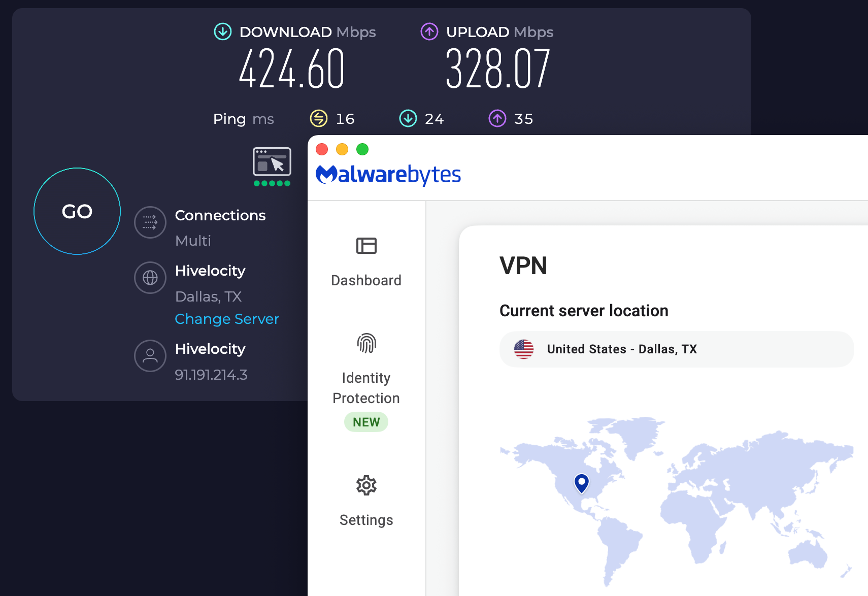Screen dimensions: 868x596
Task: Open Dashboard in Malwarebytes sidebar
Action: point(366,262)
